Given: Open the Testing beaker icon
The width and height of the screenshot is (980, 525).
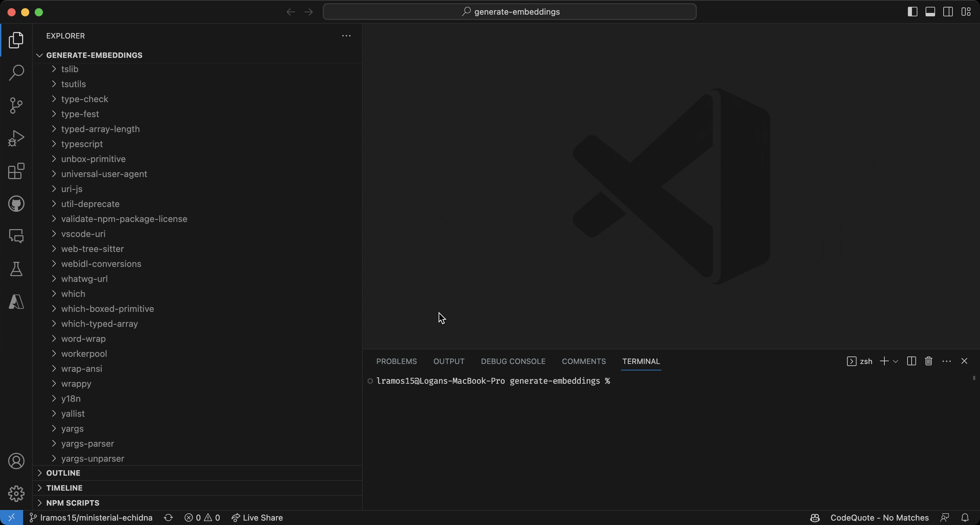Looking at the screenshot, I should click(x=16, y=269).
